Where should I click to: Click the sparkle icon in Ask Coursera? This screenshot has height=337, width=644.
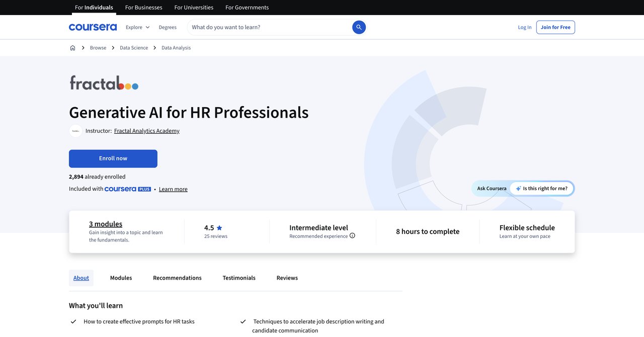[x=518, y=189]
